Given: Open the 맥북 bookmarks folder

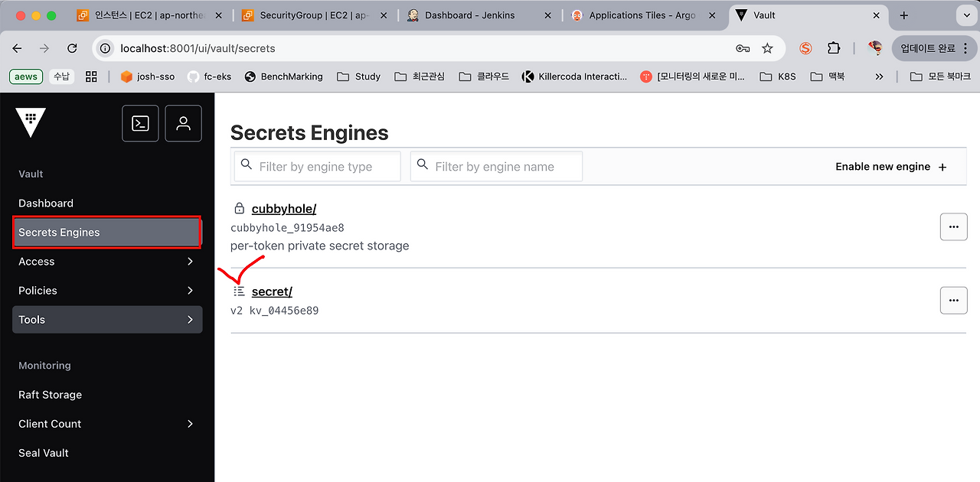Looking at the screenshot, I should point(828,77).
